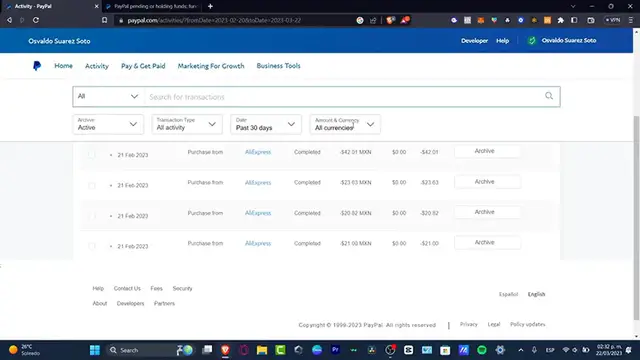The width and height of the screenshot is (640, 360).
Task: Expand the -$20.82 transaction row arrow
Action: [x=111, y=216]
